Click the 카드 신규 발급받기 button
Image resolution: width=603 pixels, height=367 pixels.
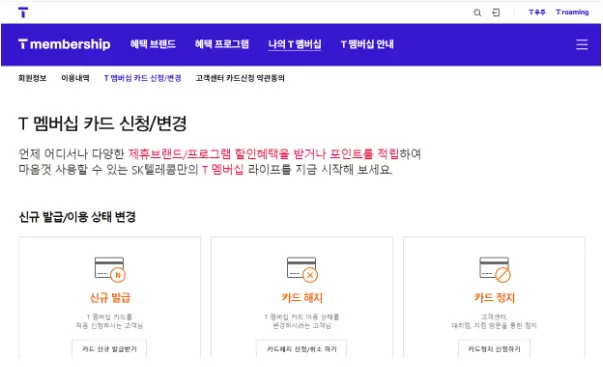click(x=109, y=349)
